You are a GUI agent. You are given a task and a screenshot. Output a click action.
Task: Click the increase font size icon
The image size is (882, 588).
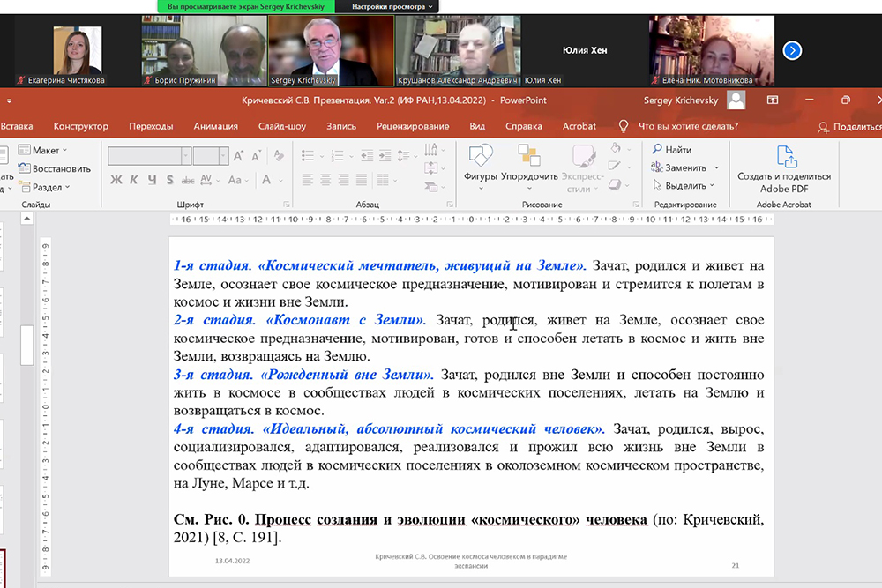pyautogui.click(x=240, y=156)
